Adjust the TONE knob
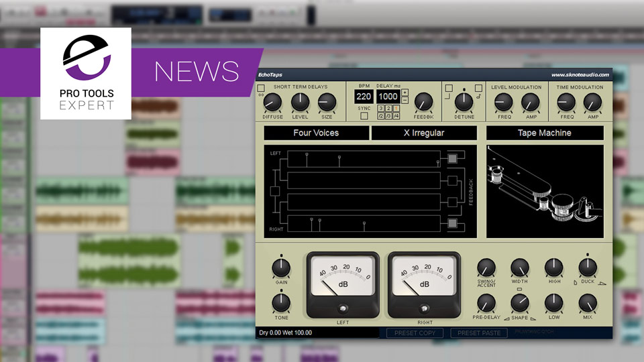The image size is (644, 362). click(281, 303)
